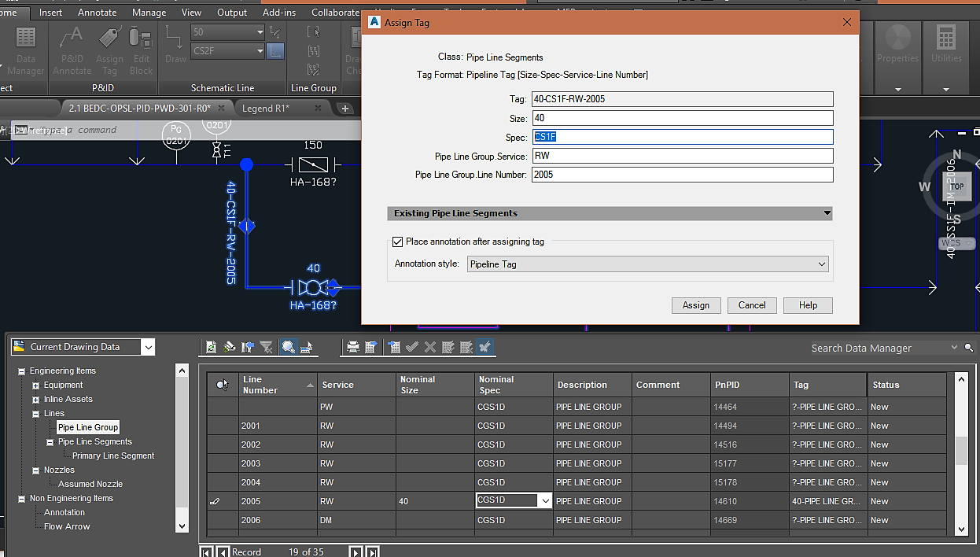The width and height of the screenshot is (980, 557).
Task: Toggle the checkmark accept icon in Data Manager
Action: click(411, 346)
